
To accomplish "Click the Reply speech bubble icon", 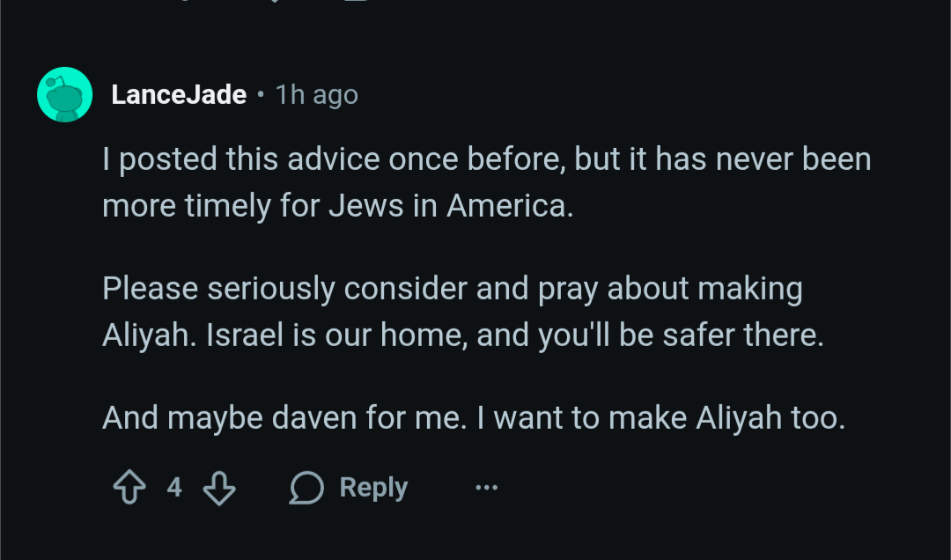I will 306,488.
